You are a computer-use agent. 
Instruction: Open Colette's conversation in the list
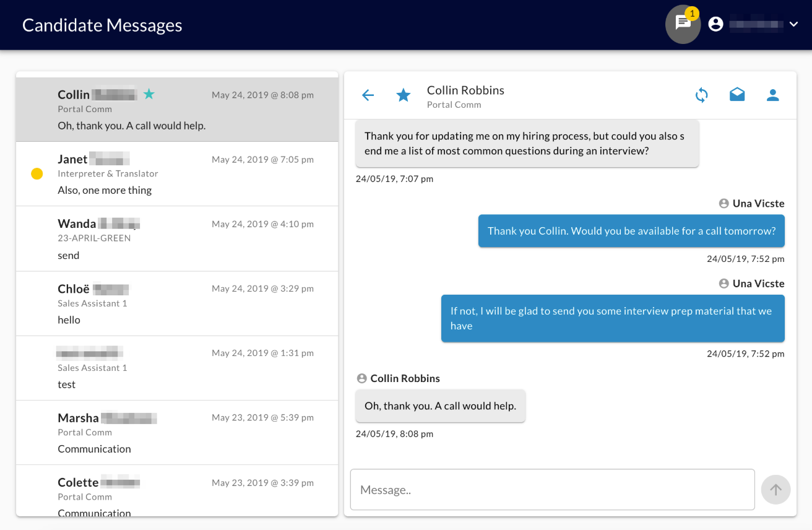tap(177, 490)
